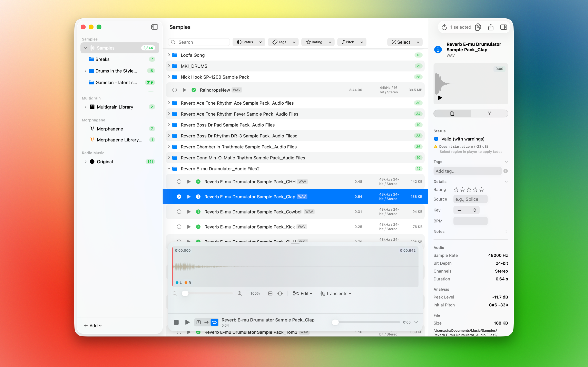The height and width of the screenshot is (367, 588).
Task: Enable loop playback in the bottom player
Action: pos(214,322)
